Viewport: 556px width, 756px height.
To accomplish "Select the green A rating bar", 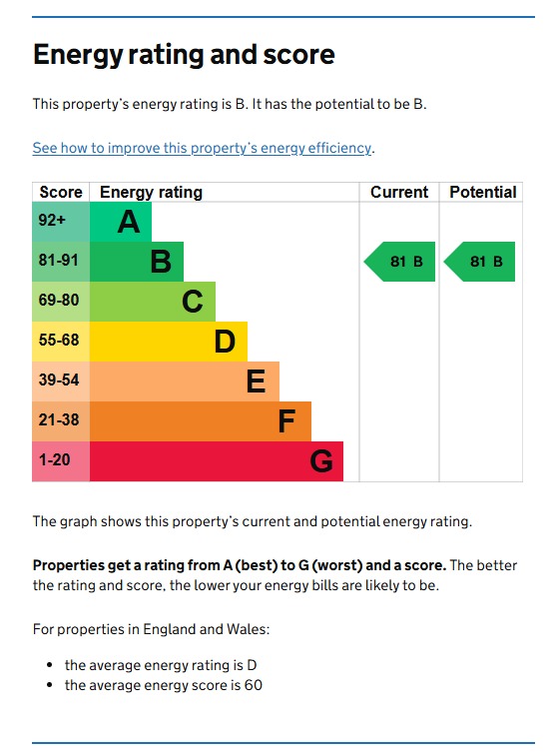I will [x=121, y=222].
